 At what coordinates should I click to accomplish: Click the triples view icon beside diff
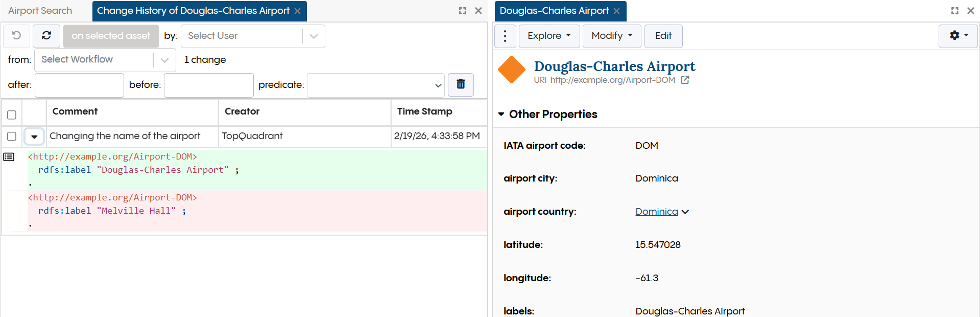click(9, 157)
